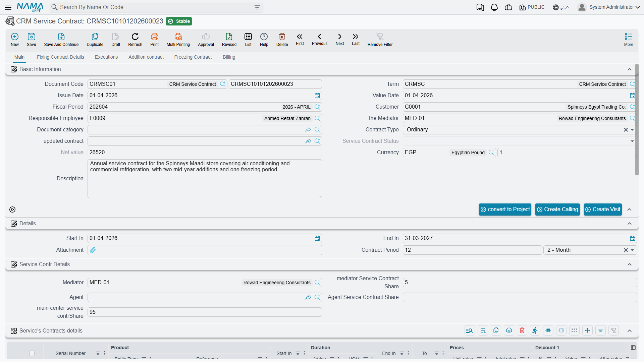Image resolution: width=644 pixels, height=362 pixels.
Task: Open the Executions tab
Action: (x=106, y=57)
